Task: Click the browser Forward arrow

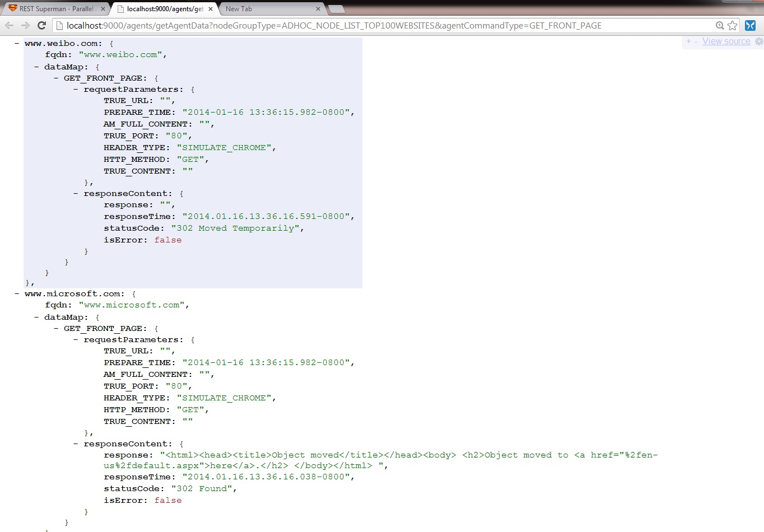Action: pyautogui.click(x=25, y=25)
